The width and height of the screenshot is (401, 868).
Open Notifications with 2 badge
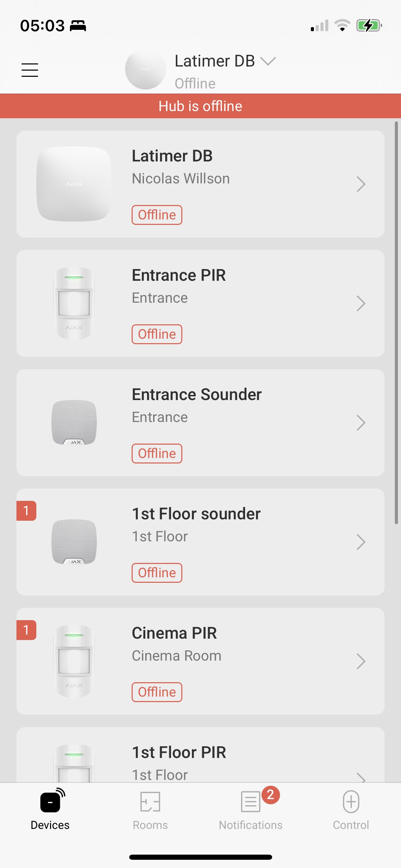pyautogui.click(x=251, y=809)
